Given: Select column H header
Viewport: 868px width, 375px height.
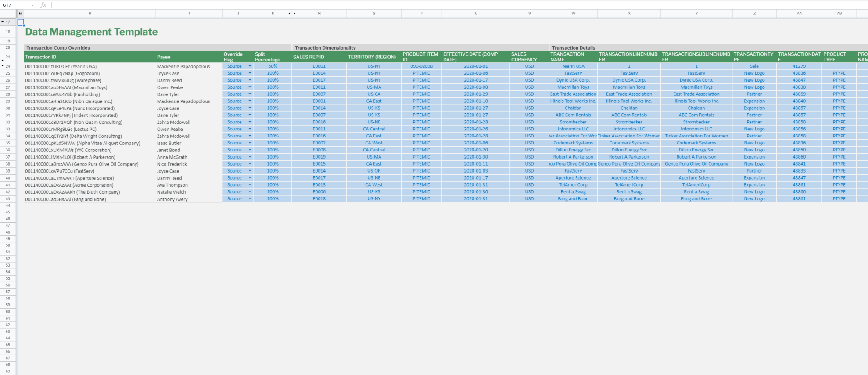Looking at the screenshot, I should pyautogui.click(x=90, y=14).
